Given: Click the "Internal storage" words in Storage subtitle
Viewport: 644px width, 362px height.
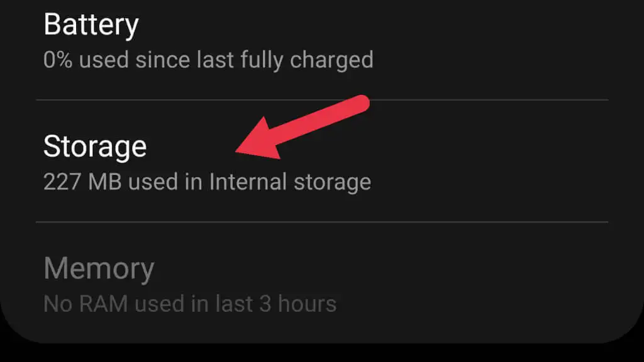Looking at the screenshot, I should tap(290, 182).
